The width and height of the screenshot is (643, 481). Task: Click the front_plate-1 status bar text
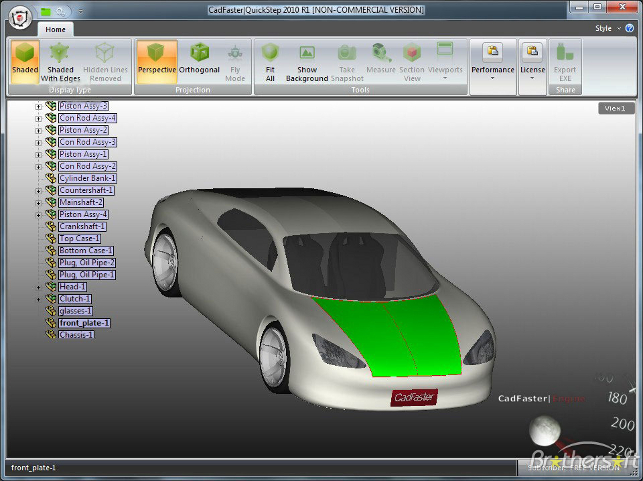[33, 468]
